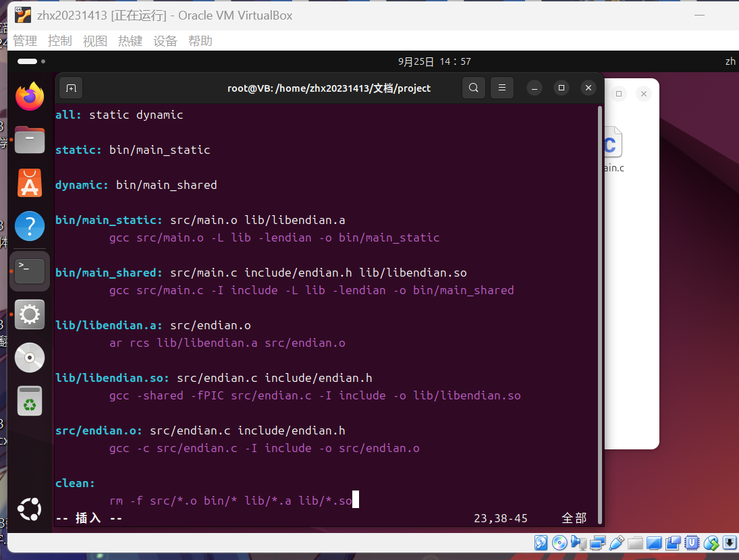
Task: Close the background Files window
Action: (644, 94)
